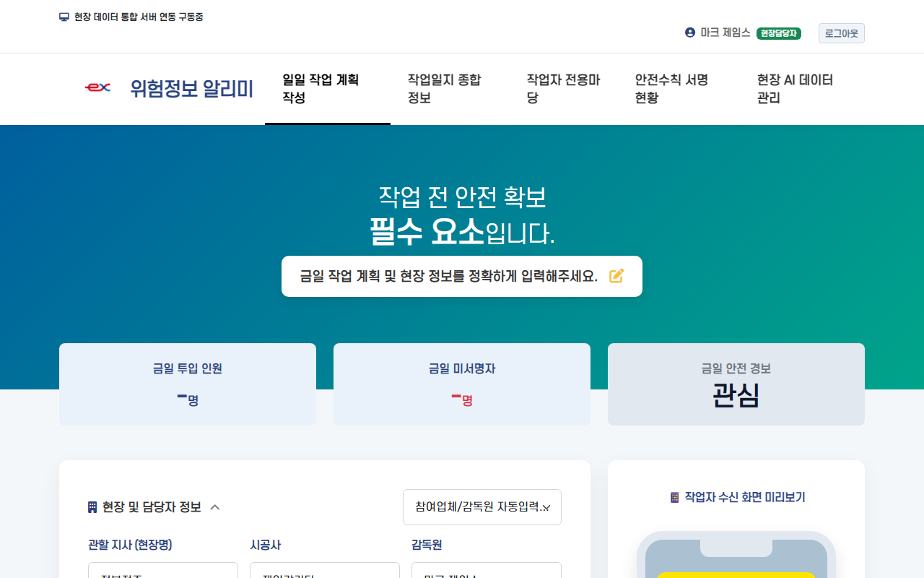Click the 로그아웃 button
The image size is (924, 578).
pyautogui.click(x=842, y=33)
